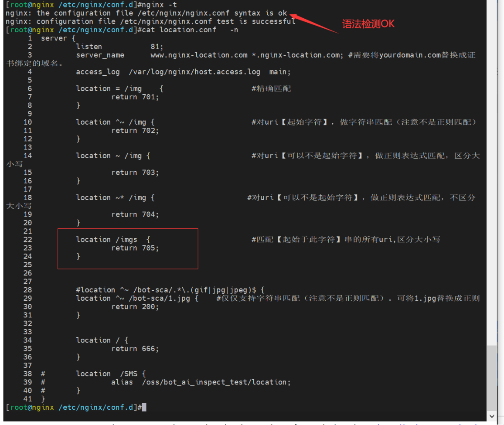This screenshot has width=504, height=425.
Task: Click the scrollbar down arrow
Action: point(491,416)
